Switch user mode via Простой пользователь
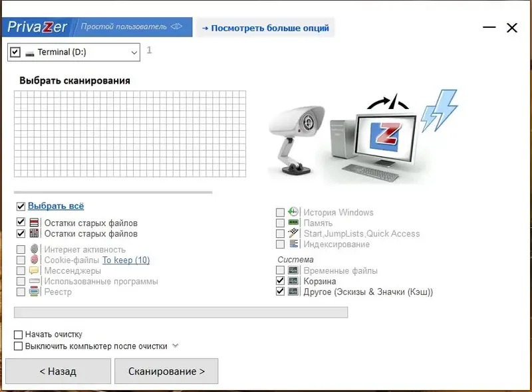Viewport: 532px width, 392px height. 124,27
